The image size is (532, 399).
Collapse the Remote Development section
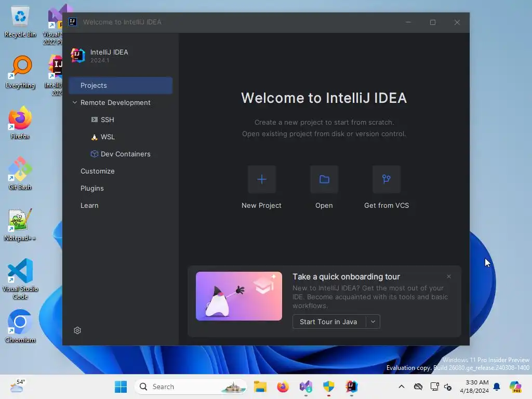(x=75, y=102)
